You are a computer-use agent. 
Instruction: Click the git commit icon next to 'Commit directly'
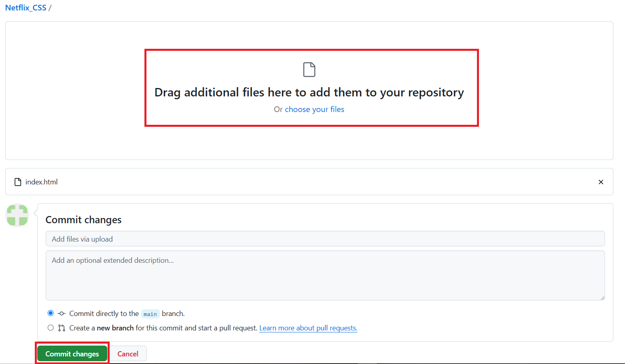pos(62,314)
